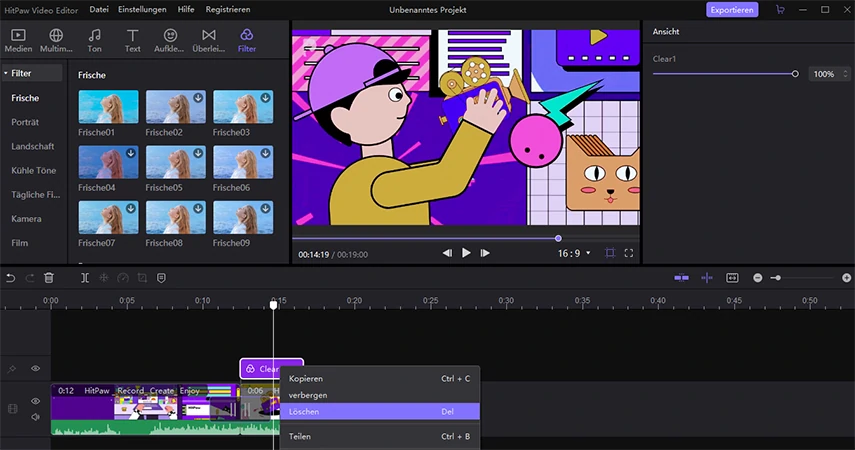Toggle the timeline magnet snapping icon

click(682, 278)
